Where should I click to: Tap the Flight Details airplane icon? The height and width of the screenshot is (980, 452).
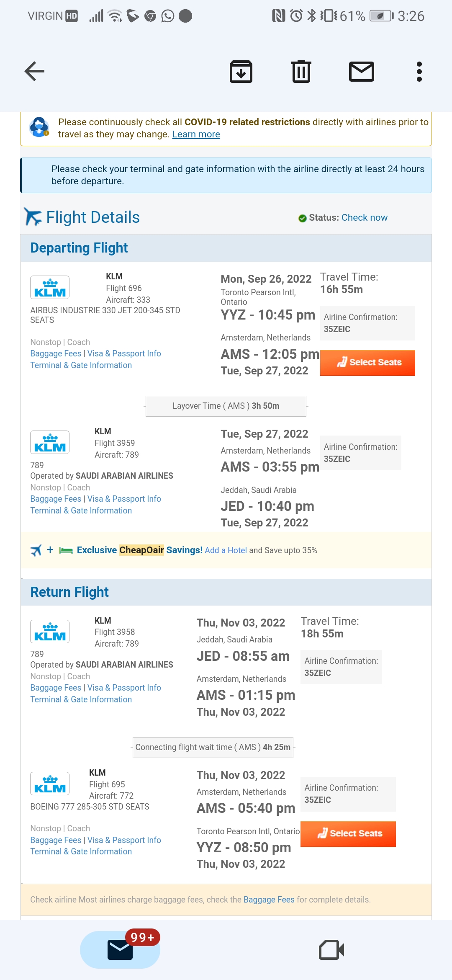(x=33, y=217)
